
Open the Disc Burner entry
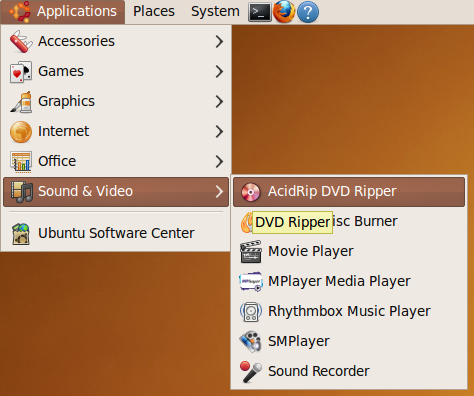pyautogui.click(x=349, y=222)
